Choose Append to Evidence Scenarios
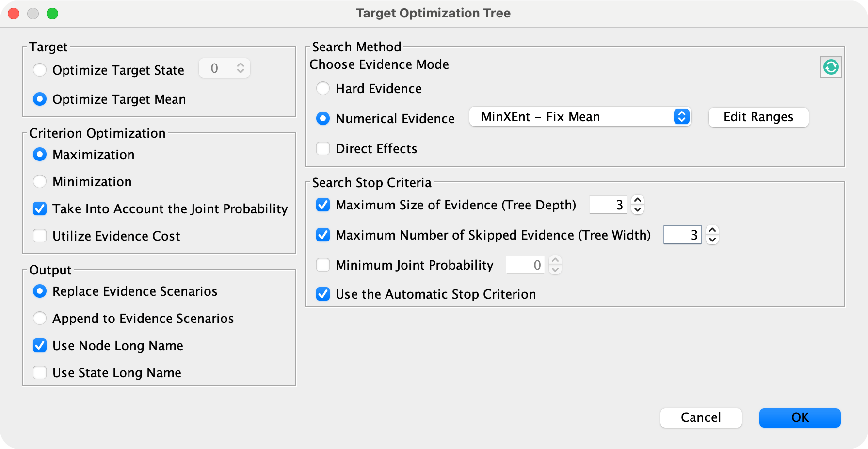The width and height of the screenshot is (868, 449). [40, 318]
